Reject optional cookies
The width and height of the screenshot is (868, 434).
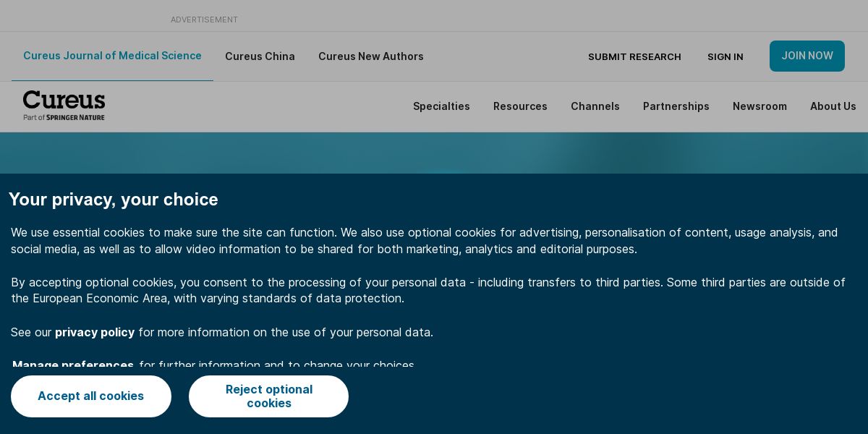click(x=268, y=396)
